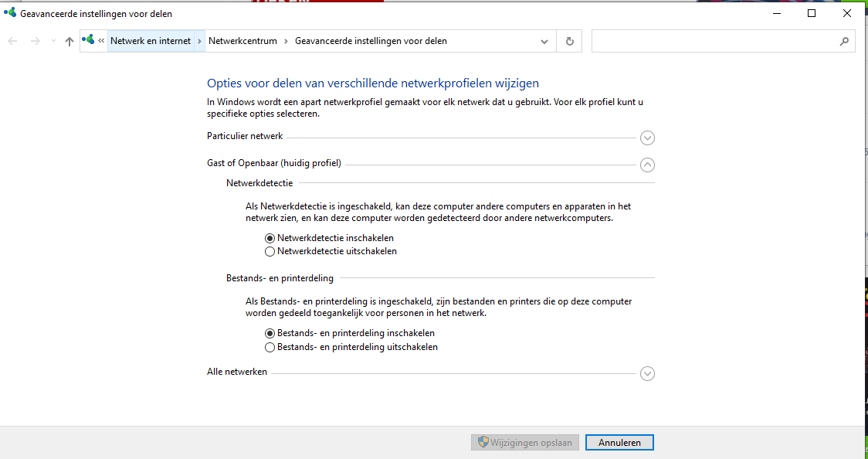Open Netwerk en internet breadcrumb

tap(151, 41)
